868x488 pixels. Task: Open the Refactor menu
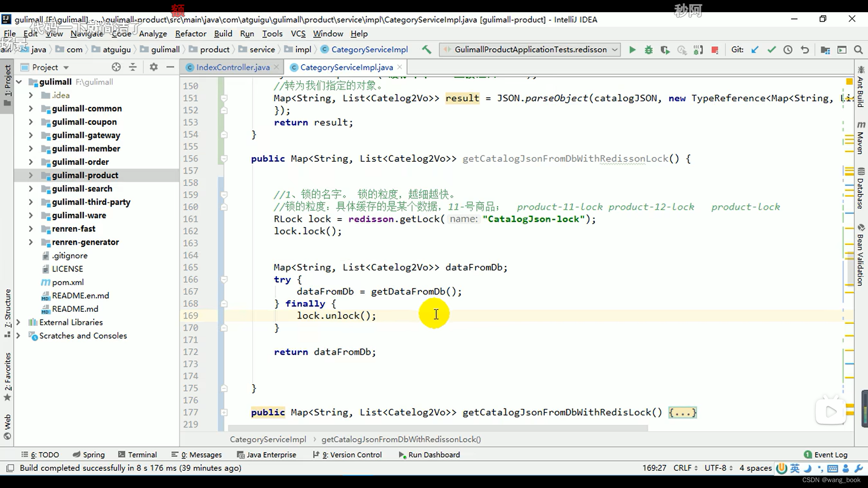point(190,34)
